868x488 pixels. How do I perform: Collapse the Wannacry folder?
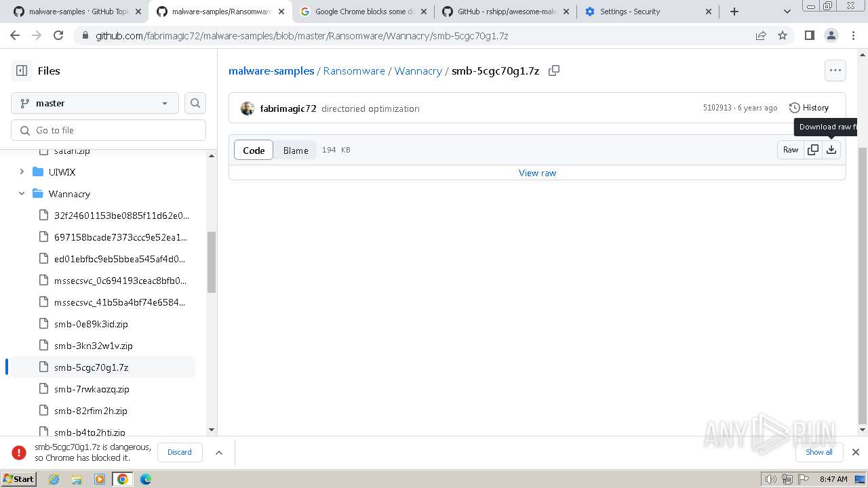pos(22,194)
